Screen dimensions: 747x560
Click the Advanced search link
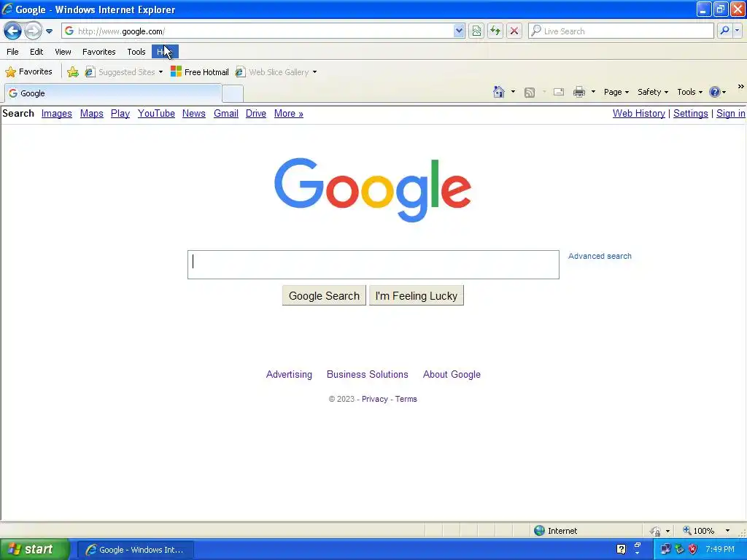[600, 256]
